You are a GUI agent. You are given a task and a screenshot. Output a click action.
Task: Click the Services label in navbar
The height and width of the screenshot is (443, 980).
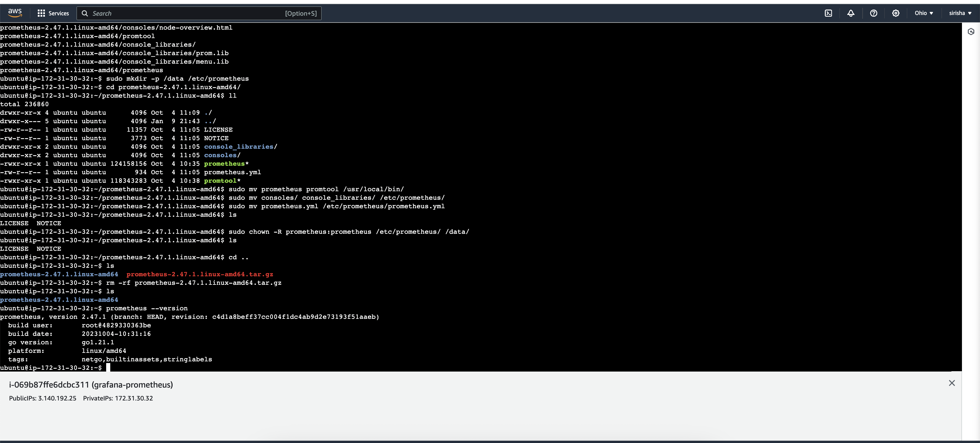(x=59, y=13)
